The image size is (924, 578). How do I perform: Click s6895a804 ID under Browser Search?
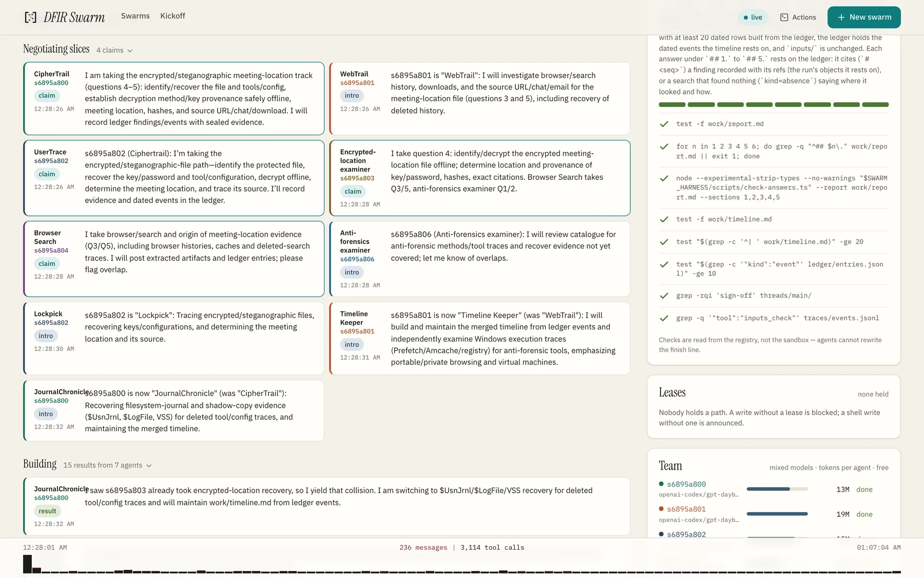tap(51, 251)
